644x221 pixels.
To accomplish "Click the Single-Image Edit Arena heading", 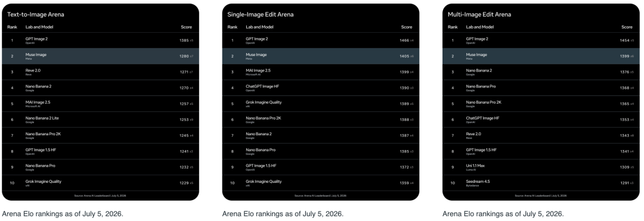I will [x=261, y=14].
